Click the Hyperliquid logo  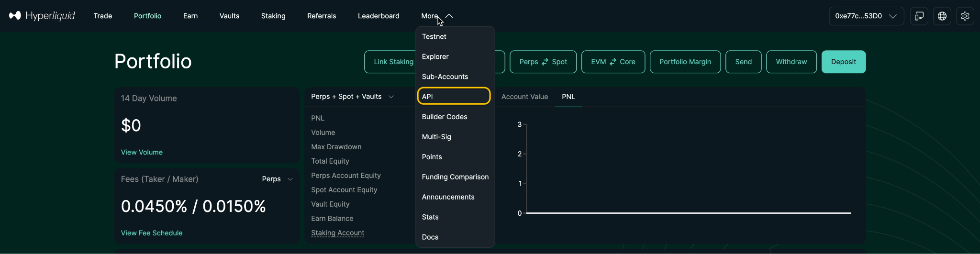pos(42,16)
